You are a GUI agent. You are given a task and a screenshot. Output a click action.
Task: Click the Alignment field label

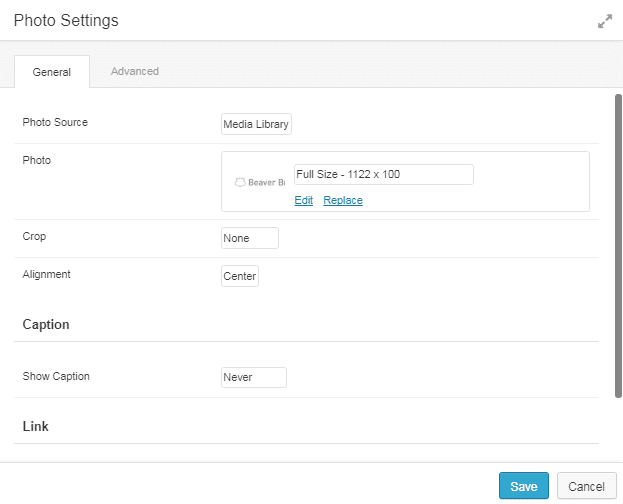(x=46, y=274)
